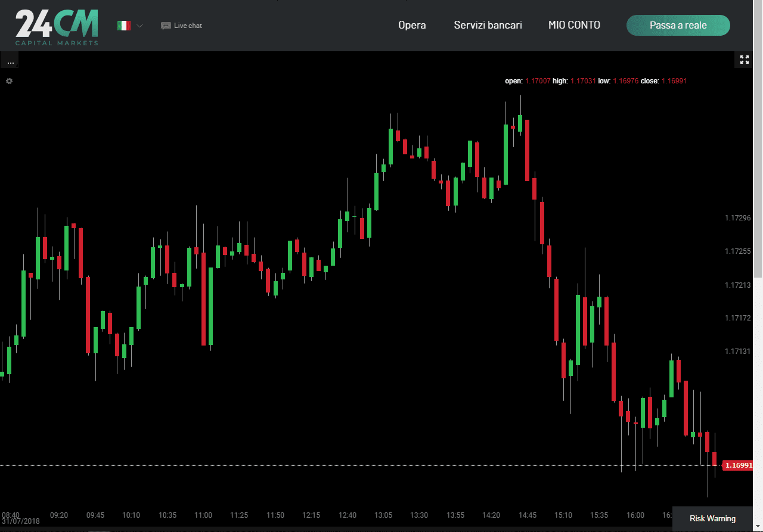The width and height of the screenshot is (763, 532).
Task: Click the 12:40 time axis label
Action: (347, 515)
